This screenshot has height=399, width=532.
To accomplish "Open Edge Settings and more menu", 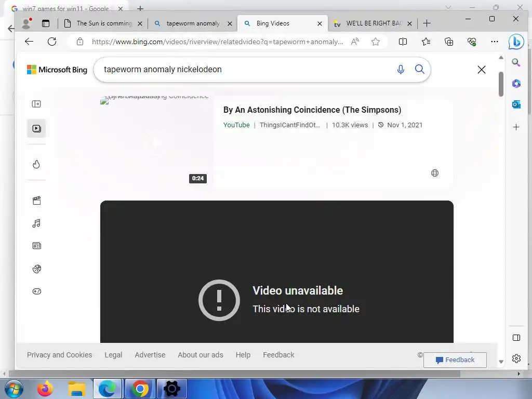I will [495, 42].
